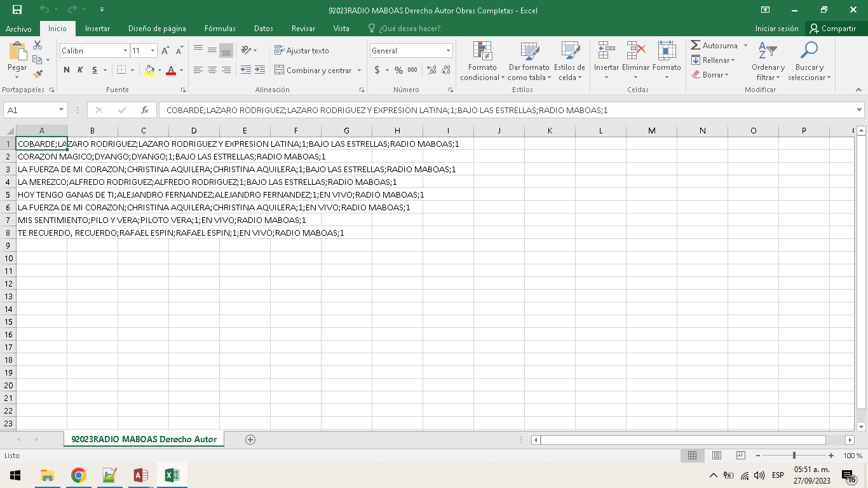868x488 pixels.
Task: Decrease the cell indent
Action: tap(245, 70)
